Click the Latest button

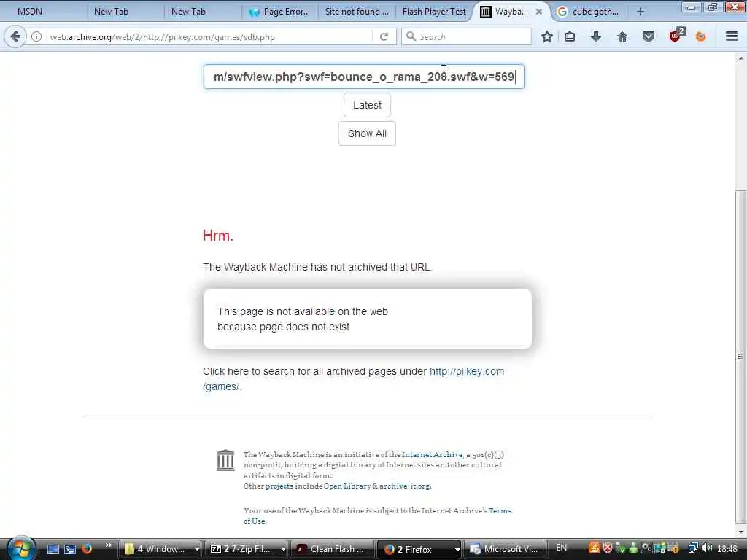(367, 105)
